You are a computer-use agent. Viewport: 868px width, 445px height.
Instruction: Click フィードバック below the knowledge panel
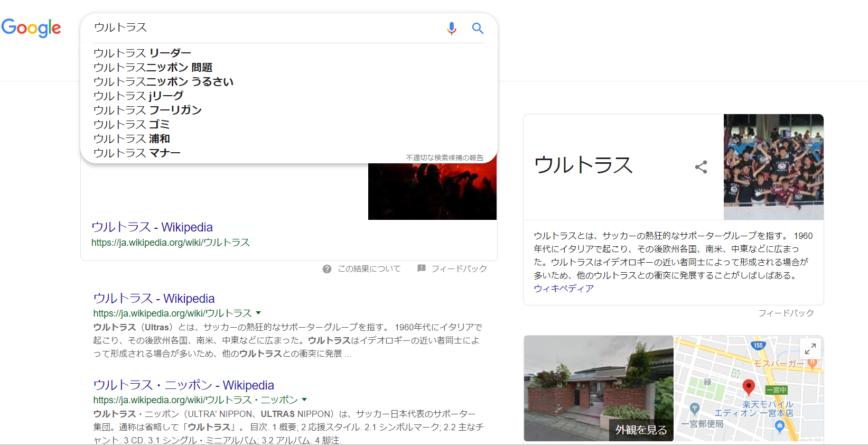[786, 313]
